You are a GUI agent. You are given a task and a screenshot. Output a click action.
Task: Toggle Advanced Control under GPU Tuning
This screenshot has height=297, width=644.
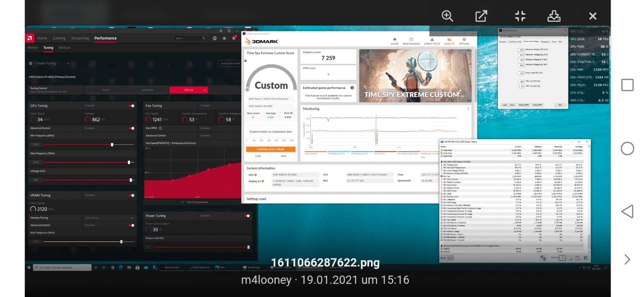(x=132, y=128)
